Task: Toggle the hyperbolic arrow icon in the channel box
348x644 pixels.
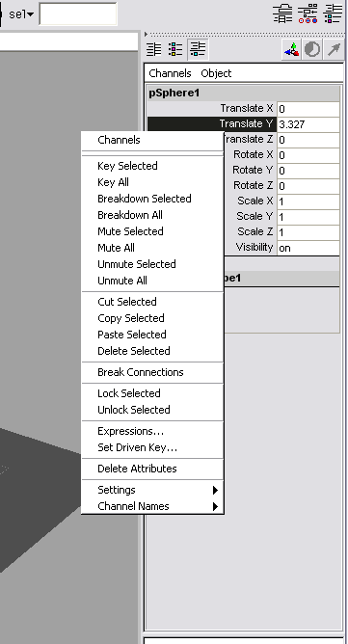Action: tap(335, 50)
